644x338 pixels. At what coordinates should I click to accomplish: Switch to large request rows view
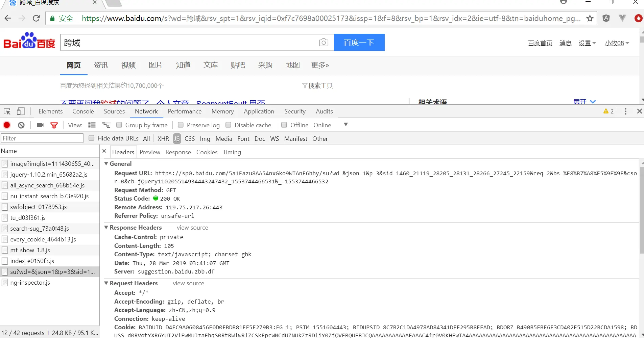(x=92, y=125)
